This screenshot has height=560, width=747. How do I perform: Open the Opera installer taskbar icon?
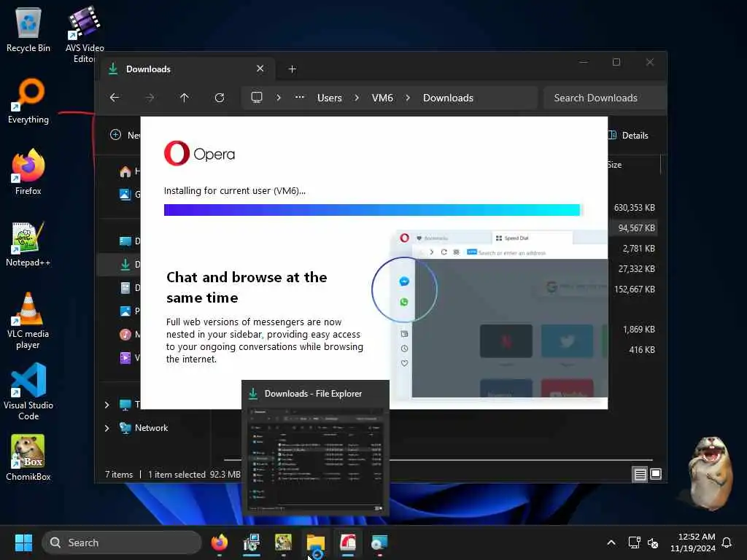pyautogui.click(x=348, y=542)
